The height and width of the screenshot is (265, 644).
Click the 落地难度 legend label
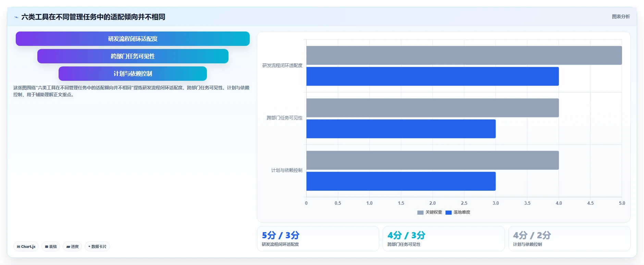(462, 212)
